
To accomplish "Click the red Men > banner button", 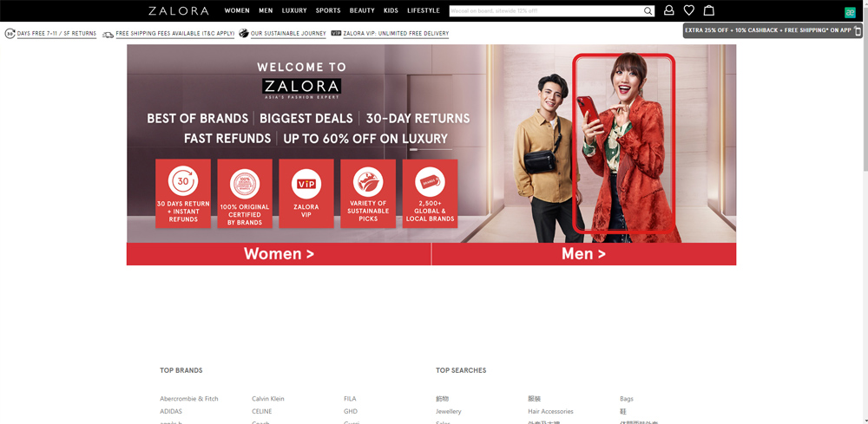I will coord(583,254).
